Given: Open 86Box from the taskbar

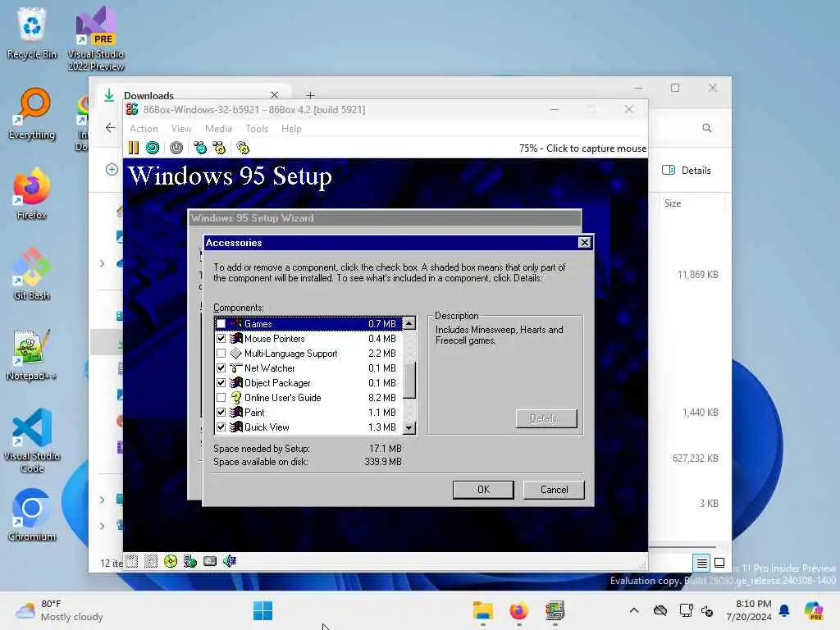Looking at the screenshot, I should click(x=555, y=610).
